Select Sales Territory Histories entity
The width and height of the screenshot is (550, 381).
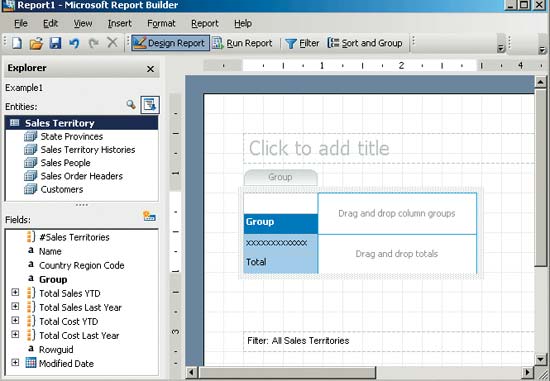pyautogui.click(x=88, y=150)
